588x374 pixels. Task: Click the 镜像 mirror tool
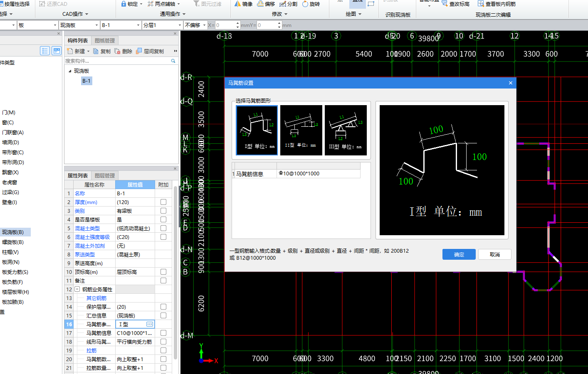(243, 4)
